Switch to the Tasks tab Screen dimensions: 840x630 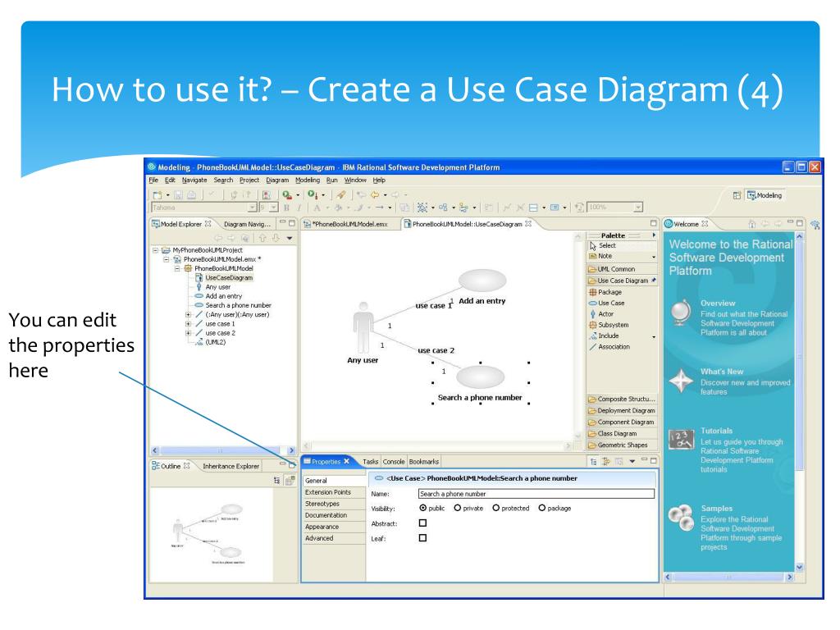(371, 462)
